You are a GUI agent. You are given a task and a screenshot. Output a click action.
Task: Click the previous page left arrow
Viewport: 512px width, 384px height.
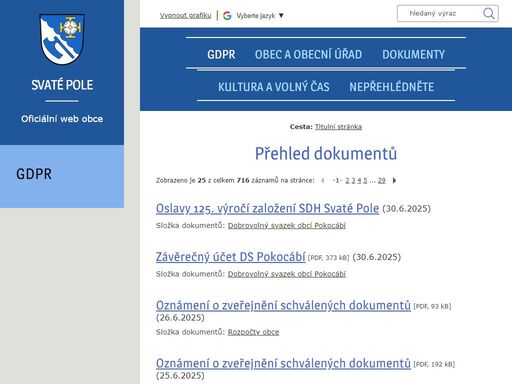pyautogui.click(x=322, y=181)
